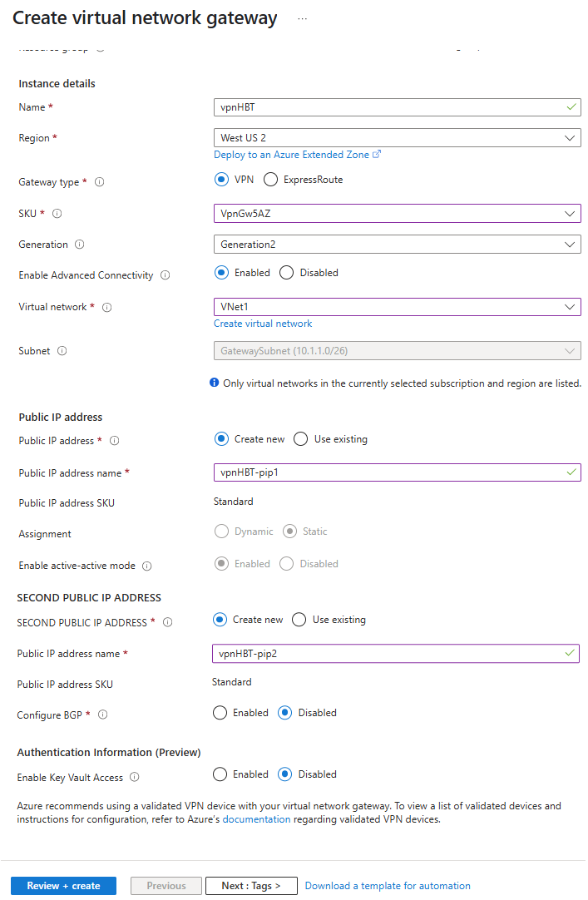Open the ellipsis menu beside page title
The image size is (588, 900).
click(302, 18)
